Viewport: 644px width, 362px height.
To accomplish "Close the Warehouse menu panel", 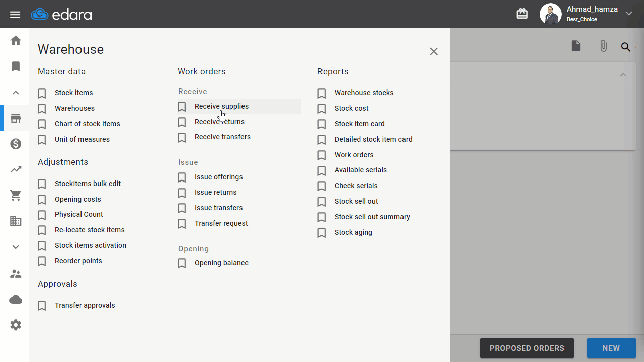I will click(434, 51).
